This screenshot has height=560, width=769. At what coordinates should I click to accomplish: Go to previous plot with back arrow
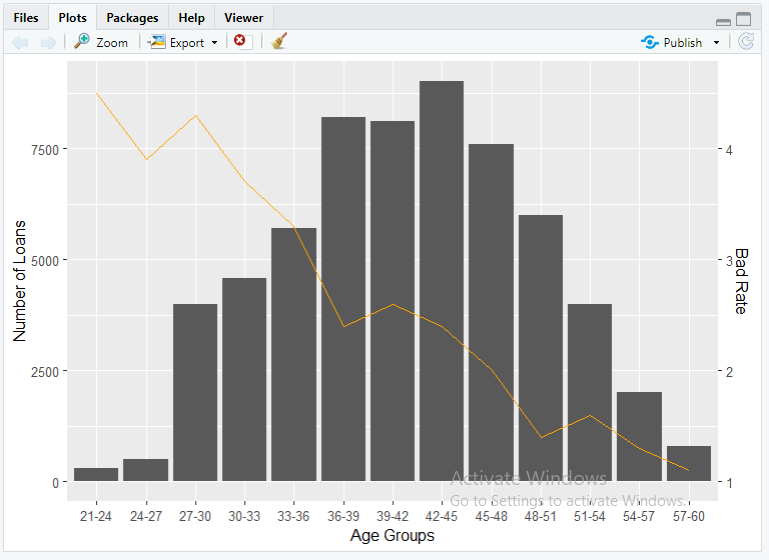21,43
